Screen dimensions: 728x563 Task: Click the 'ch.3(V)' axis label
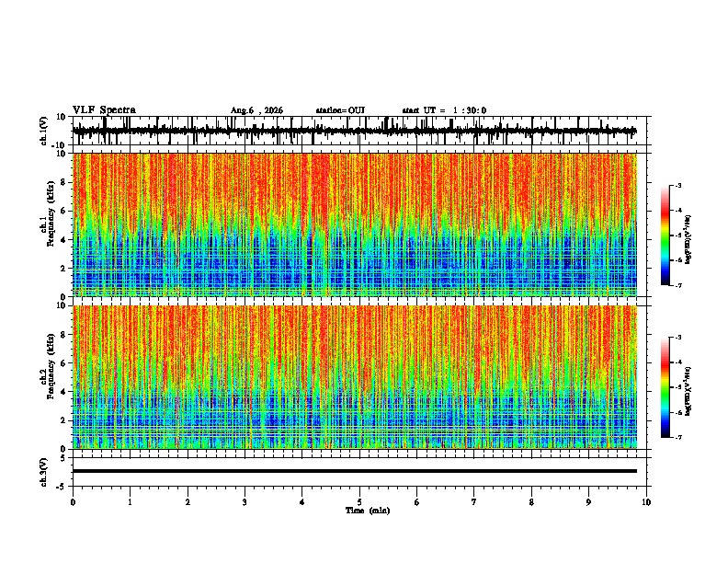(x=44, y=472)
